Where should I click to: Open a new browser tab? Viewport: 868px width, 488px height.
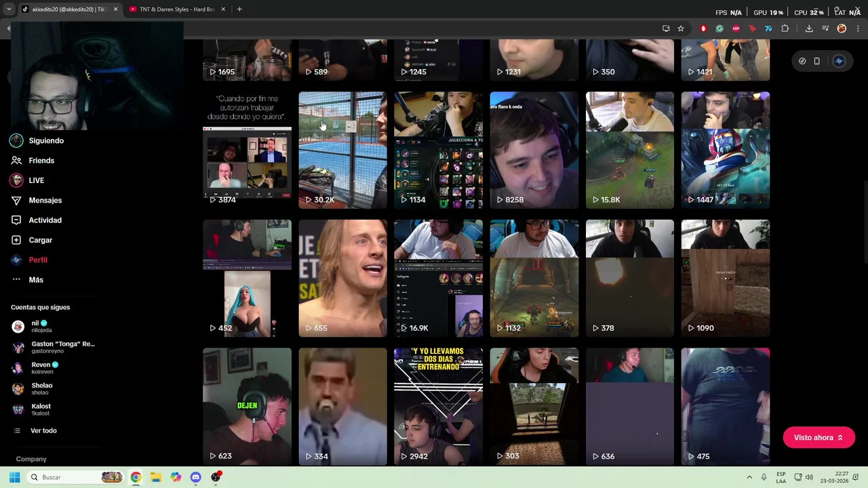239,9
